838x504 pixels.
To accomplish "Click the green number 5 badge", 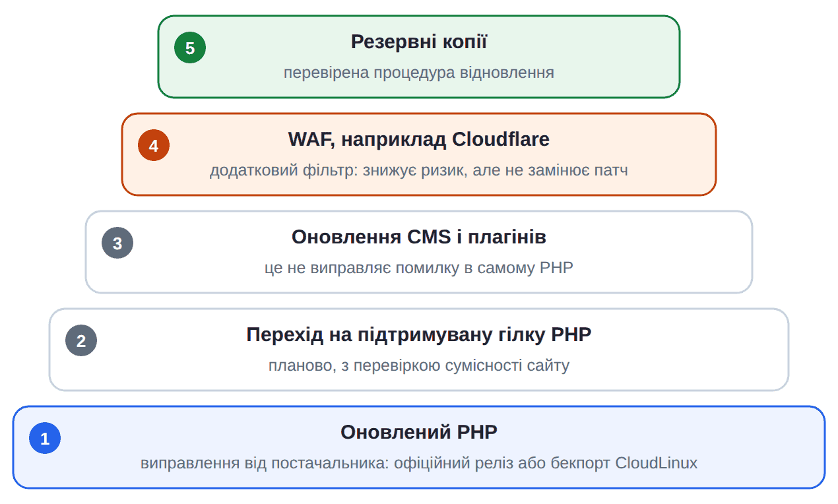I will point(190,48).
